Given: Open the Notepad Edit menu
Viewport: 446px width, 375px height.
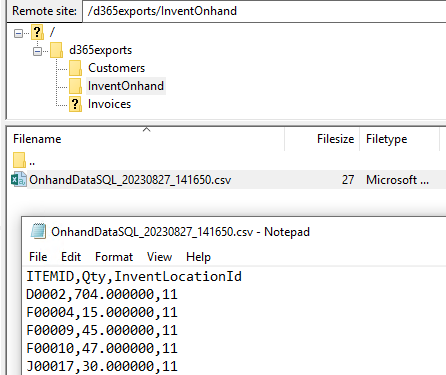Looking at the screenshot, I should (x=71, y=257).
